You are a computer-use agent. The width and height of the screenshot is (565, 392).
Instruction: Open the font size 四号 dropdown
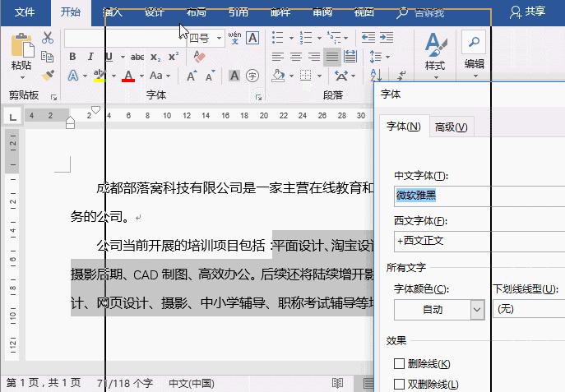click(x=219, y=38)
